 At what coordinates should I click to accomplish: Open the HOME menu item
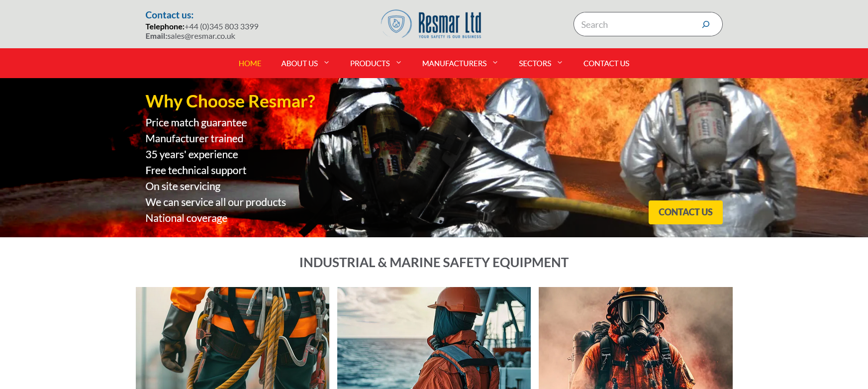click(250, 63)
